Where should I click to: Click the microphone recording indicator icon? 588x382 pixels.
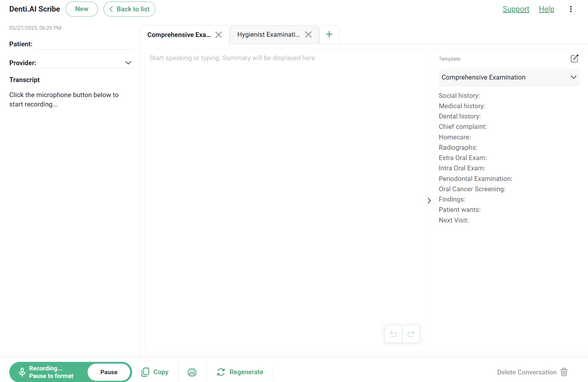point(21,372)
